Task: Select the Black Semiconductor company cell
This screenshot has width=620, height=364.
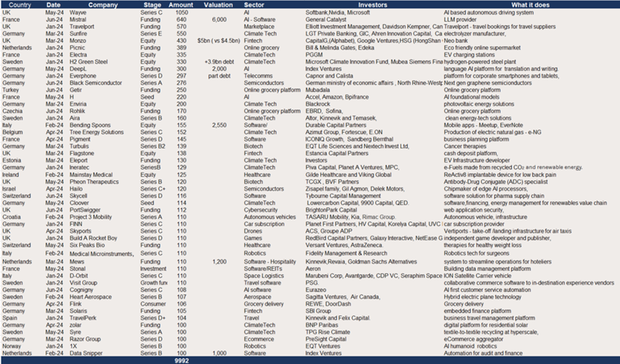Action: (96, 83)
